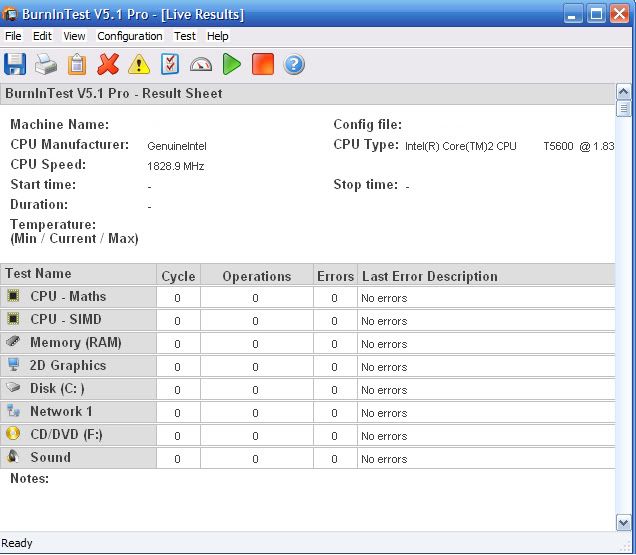Click the Cycle column header
The image size is (636, 555).
tap(178, 276)
